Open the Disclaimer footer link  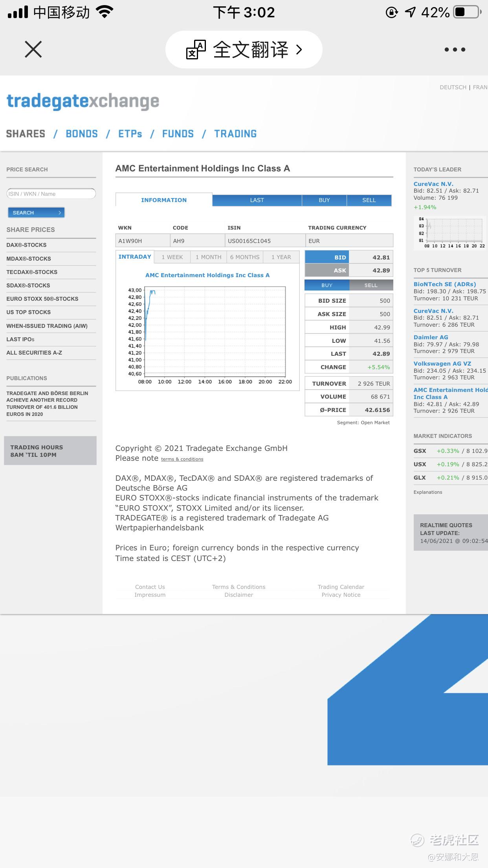pos(239,595)
